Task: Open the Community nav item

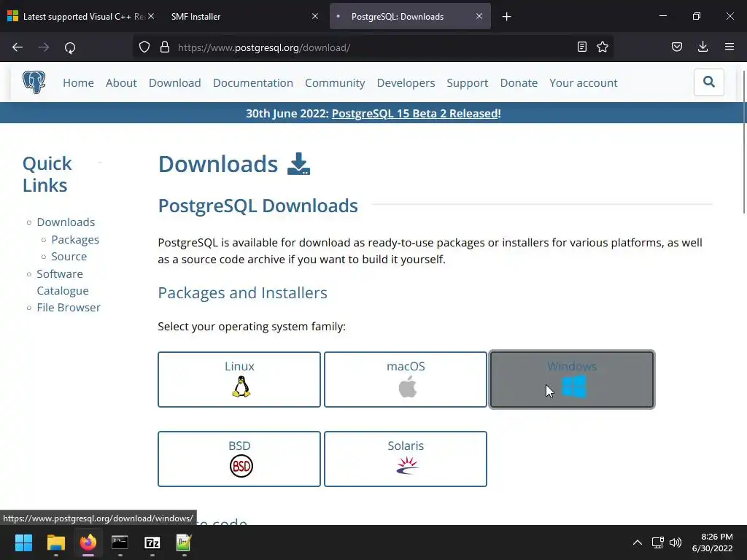Action: point(335,83)
